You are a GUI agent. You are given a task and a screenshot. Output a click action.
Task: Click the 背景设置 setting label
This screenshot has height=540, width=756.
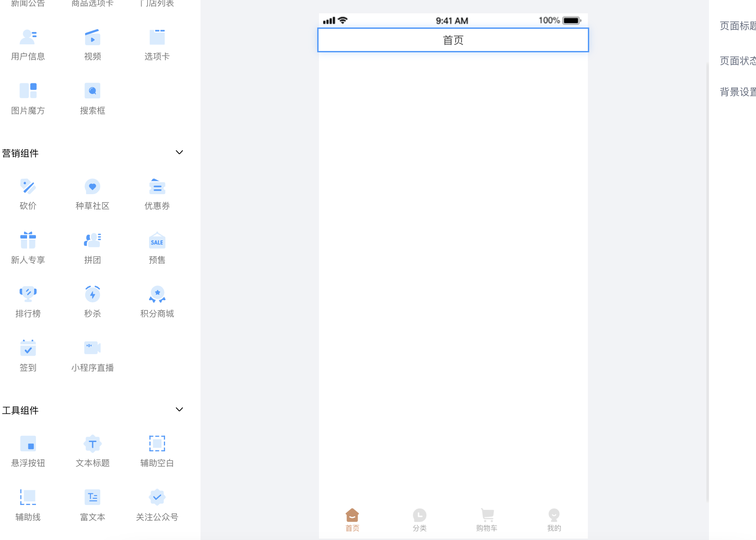tap(737, 92)
